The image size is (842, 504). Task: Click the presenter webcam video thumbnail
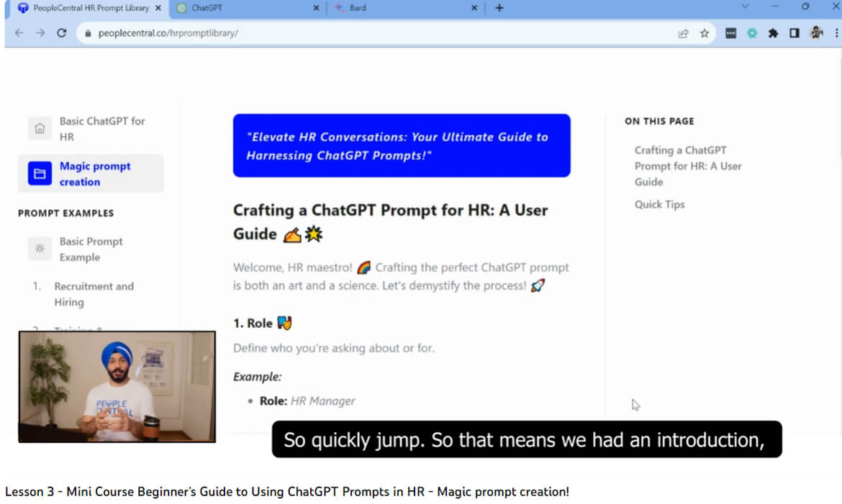coord(117,387)
